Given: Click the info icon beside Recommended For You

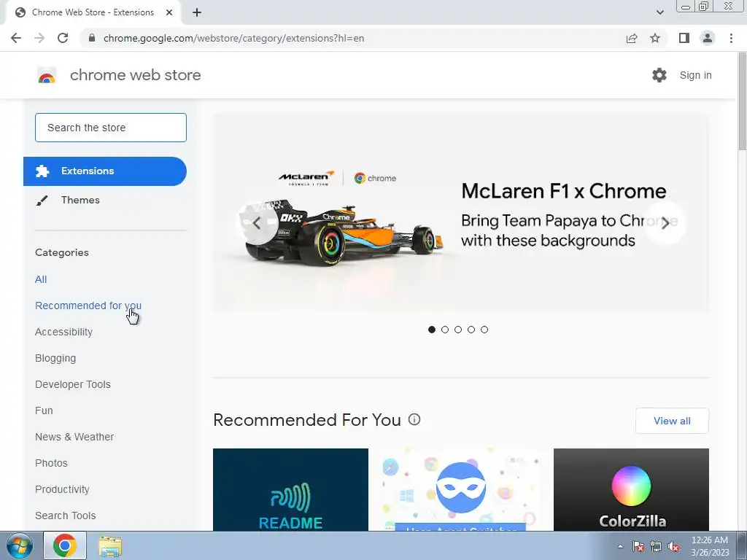Looking at the screenshot, I should [414, 419].
